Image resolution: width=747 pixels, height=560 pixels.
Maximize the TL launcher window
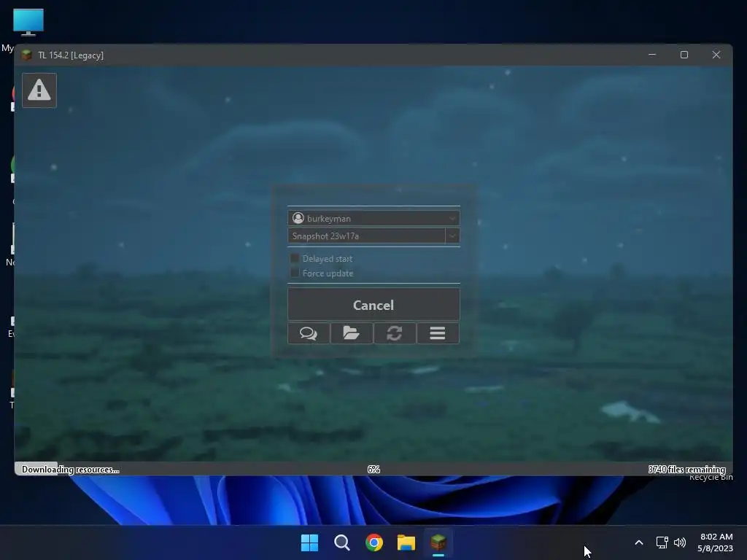684,55
